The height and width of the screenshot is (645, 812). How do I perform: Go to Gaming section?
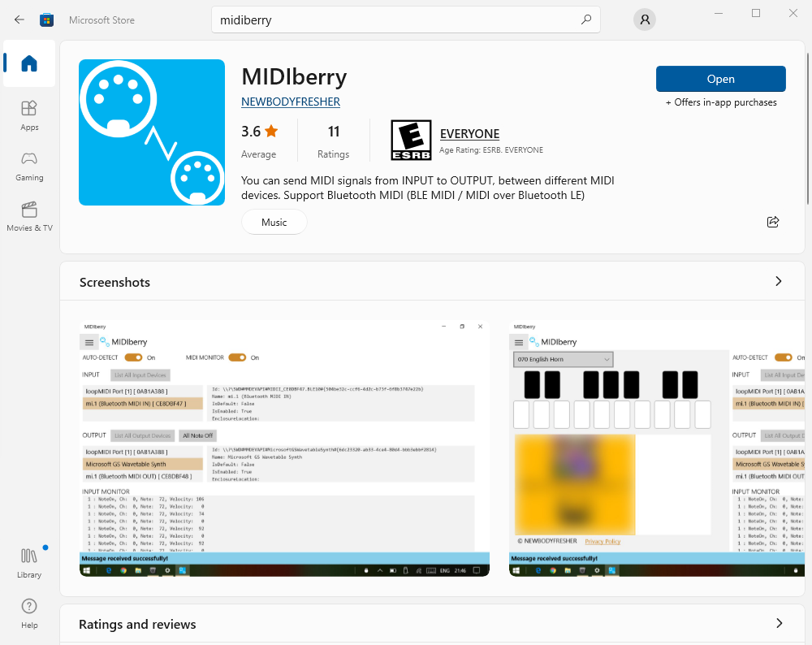(29, 166)
